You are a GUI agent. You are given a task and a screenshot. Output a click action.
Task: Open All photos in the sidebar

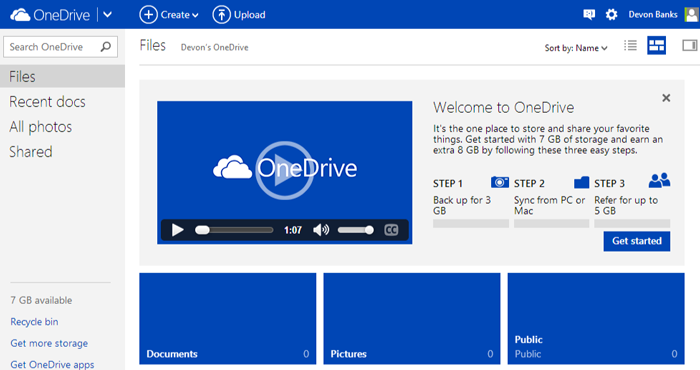coord(41,127)
